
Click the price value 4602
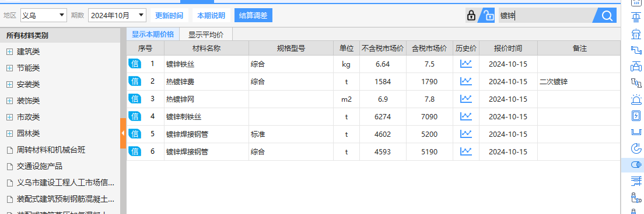383,134
